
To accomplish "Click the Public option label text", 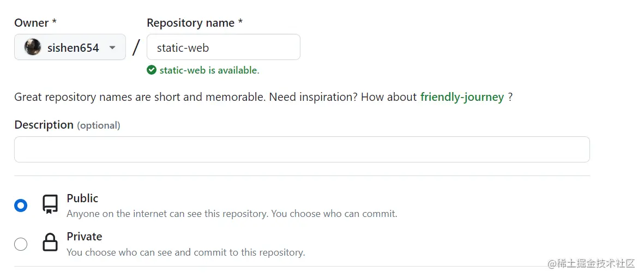I will (x=82, y=198).
